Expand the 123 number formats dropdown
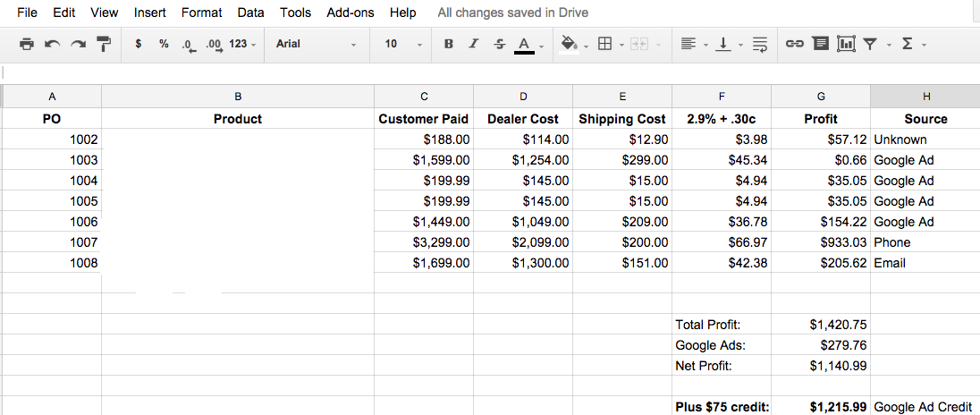Screen dimensions: 980x415 pos(242,44)
